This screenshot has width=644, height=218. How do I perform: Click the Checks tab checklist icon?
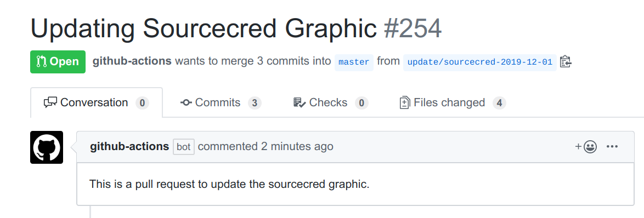(299, 102)
